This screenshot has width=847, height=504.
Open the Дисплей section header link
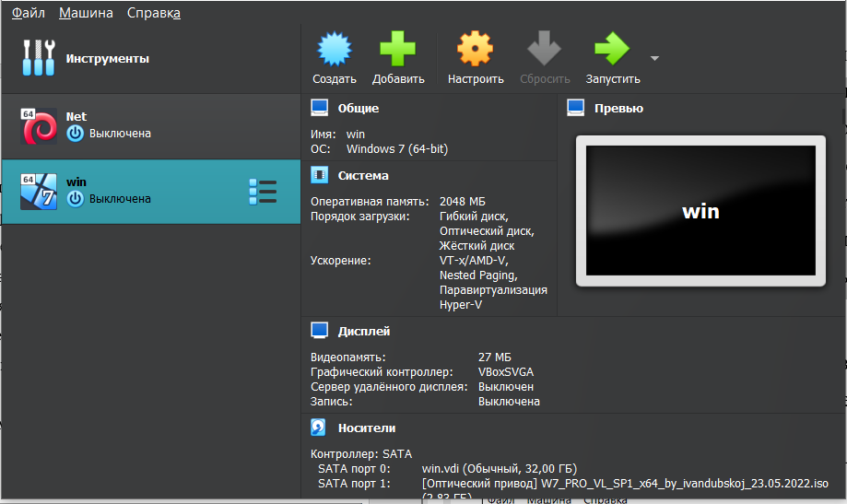click(x=363, y=331)
